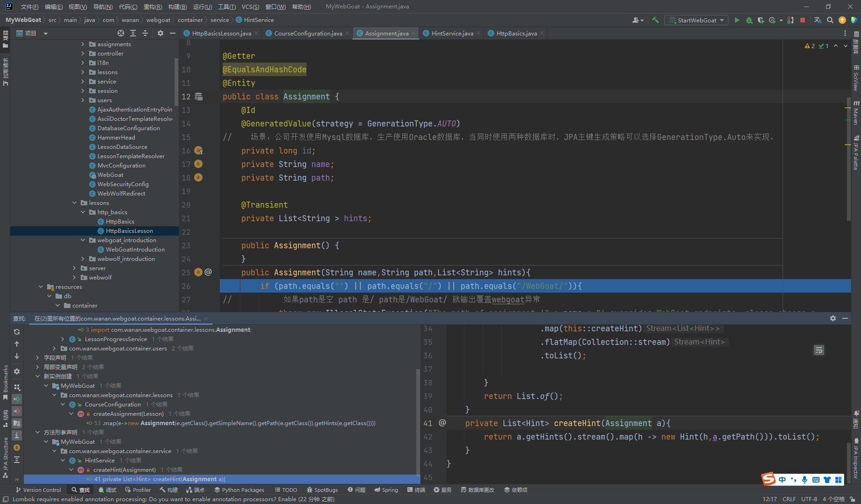Toggle the orange dollar icon in find toolbar
Screen dimensions: 861x504
point(17,448)
